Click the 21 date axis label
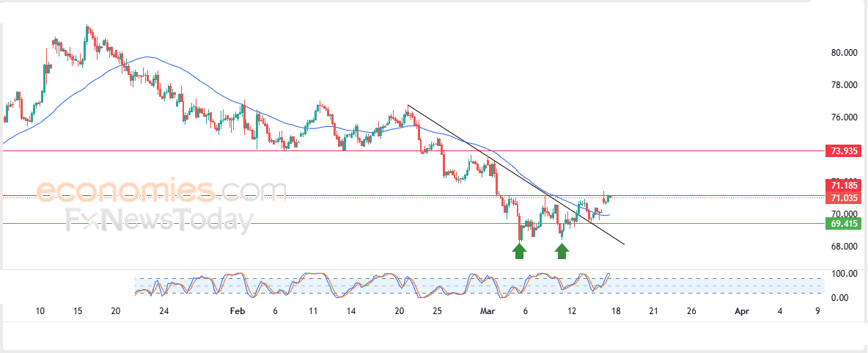This screenshot has width=868, height=353. (653, 311)
